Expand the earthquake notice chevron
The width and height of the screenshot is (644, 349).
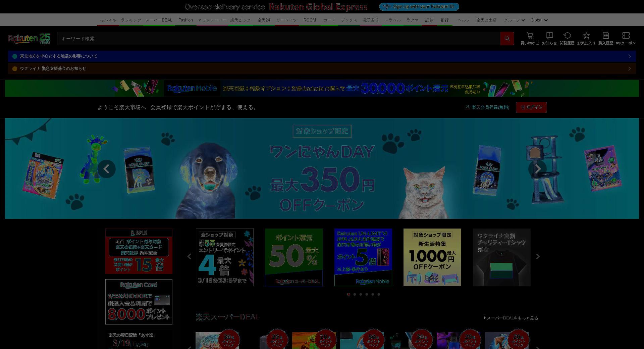tap(630, 56)
